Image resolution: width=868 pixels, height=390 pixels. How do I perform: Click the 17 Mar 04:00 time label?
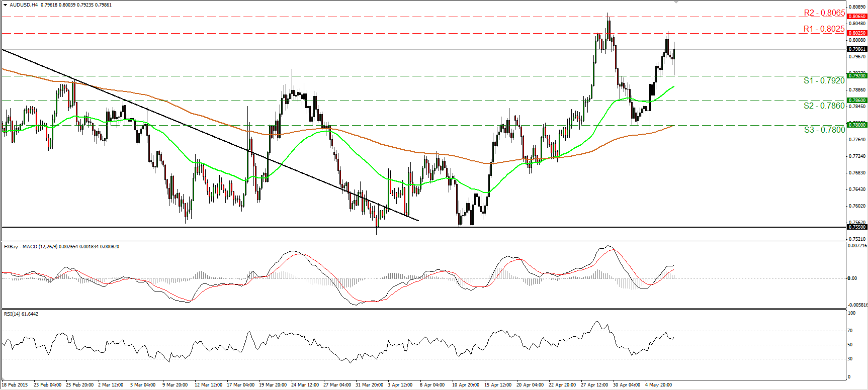(x=240, y=385)
